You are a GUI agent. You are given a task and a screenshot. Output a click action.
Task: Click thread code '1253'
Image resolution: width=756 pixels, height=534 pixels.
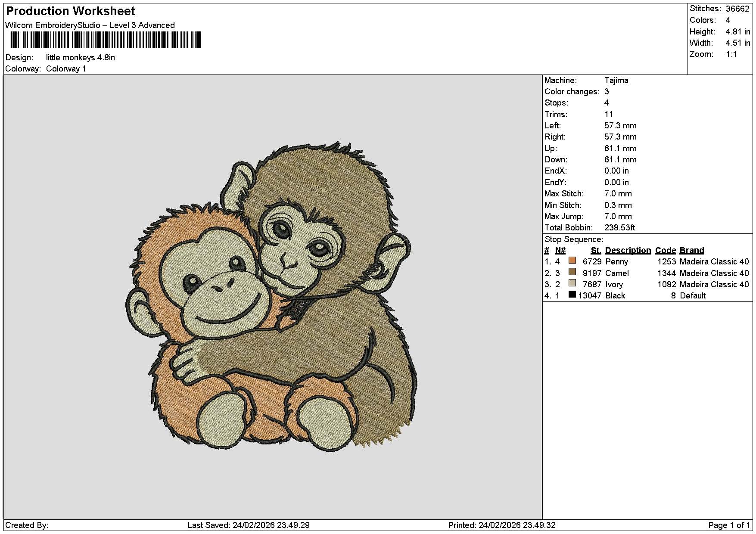(x=667, y=262)
